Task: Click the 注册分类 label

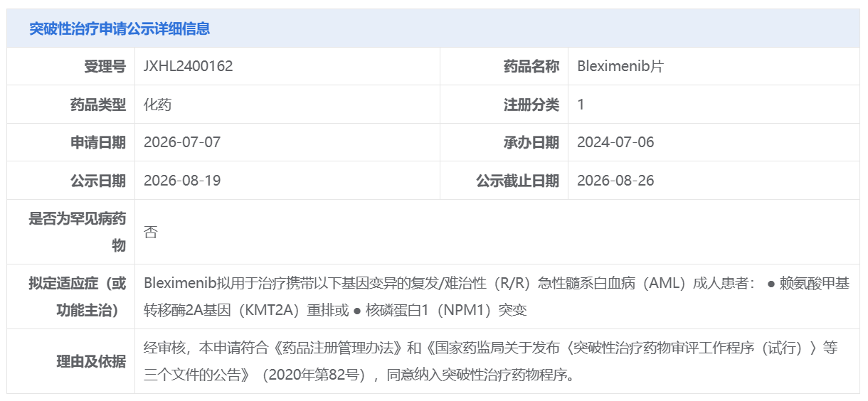Action: pyautogui.click(x=531, y=105)
